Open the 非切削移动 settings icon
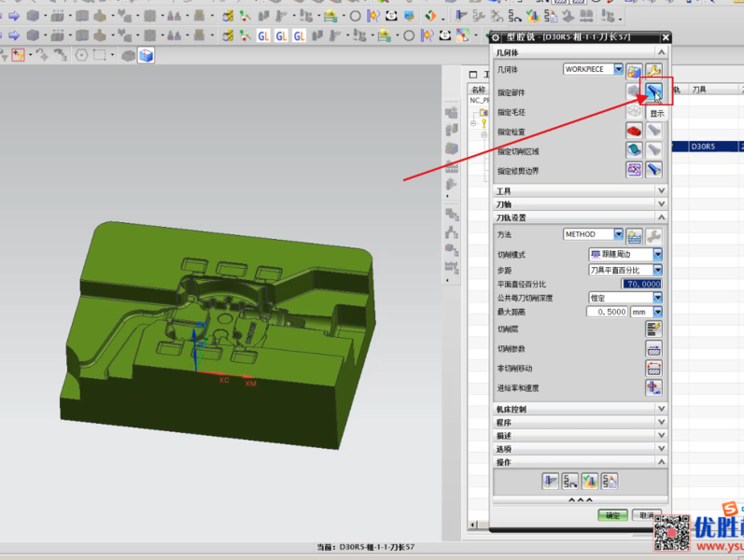Viewport: 744px width, 560px height. pyautogui.click(x=653, y=368)
